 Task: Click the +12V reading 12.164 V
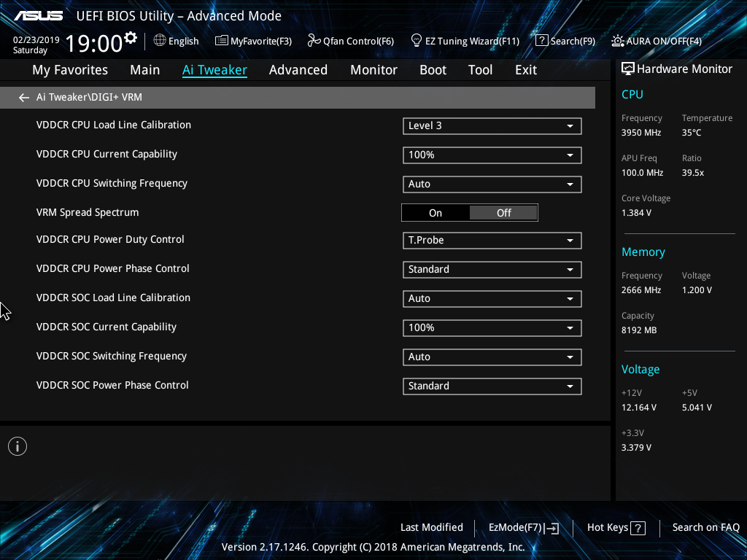click(x=639, y=408)
